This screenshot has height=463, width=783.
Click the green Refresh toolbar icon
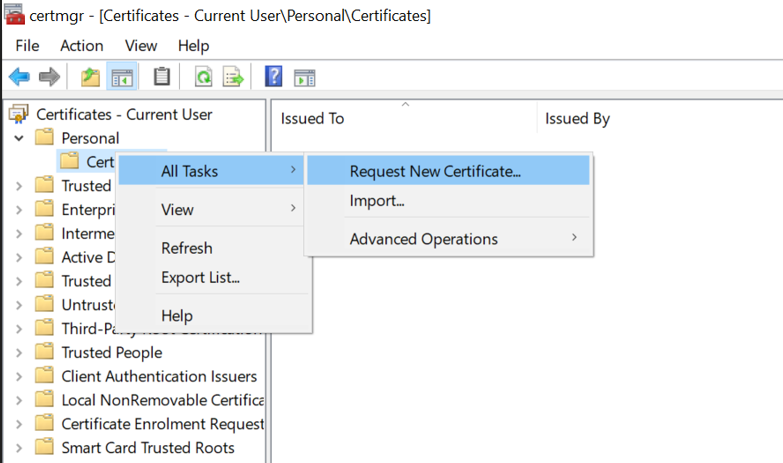click(203, 77)
